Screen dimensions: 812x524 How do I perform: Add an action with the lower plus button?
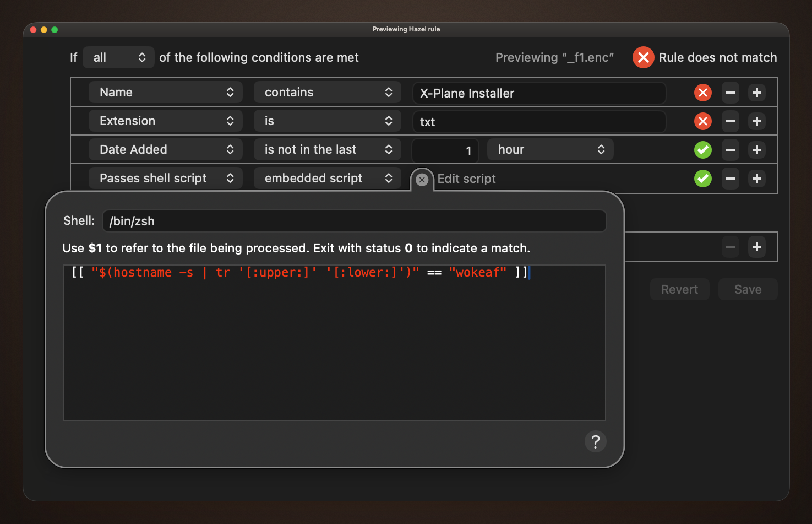click(x=757, y=247)
